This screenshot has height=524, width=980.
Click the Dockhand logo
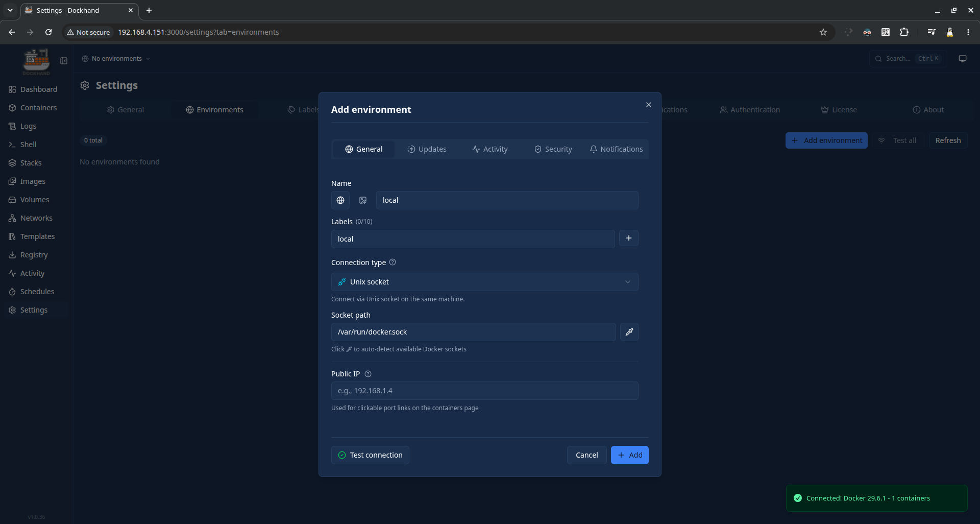(36, 61)
